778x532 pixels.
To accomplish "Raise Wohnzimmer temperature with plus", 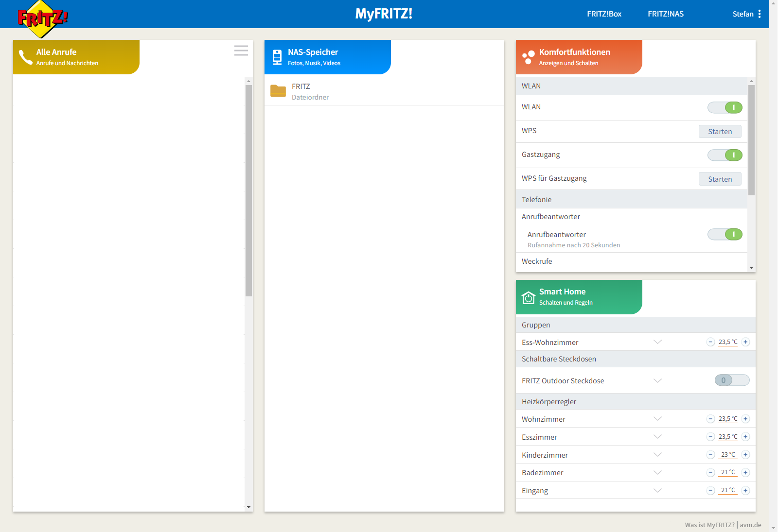I will 746,419.
